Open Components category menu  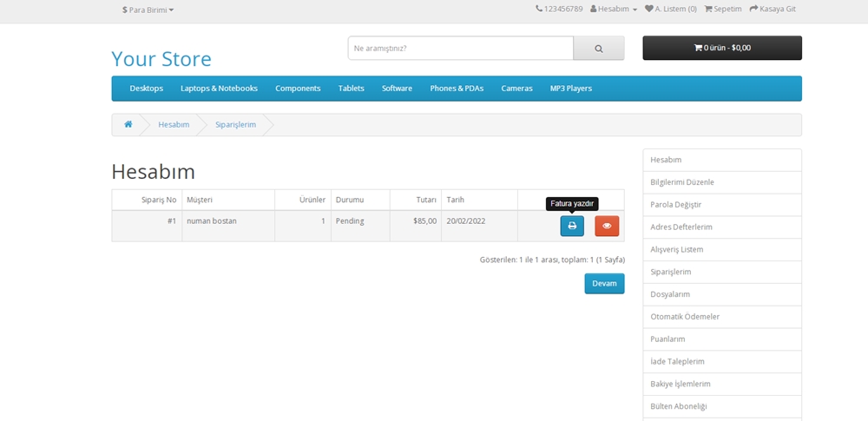298,89
